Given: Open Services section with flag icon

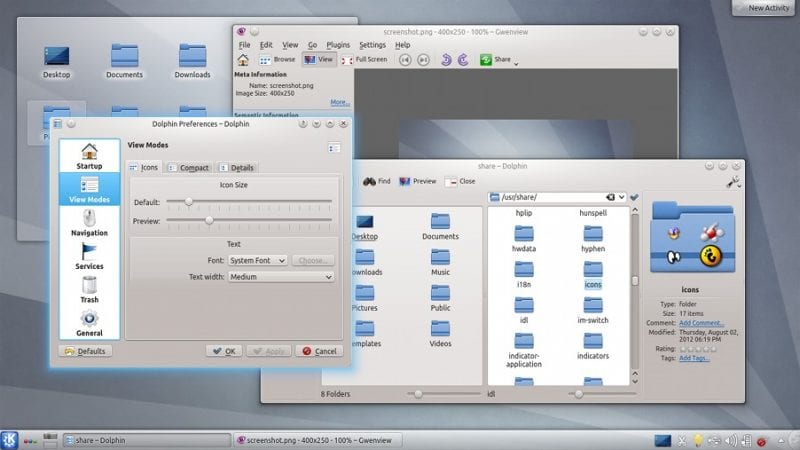Looking at the screenshot, I should coord(89,256).
